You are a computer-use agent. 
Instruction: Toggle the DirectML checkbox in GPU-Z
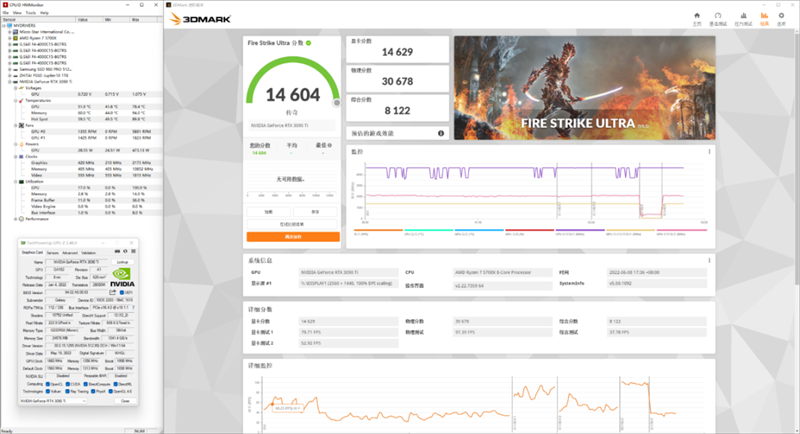point(116,384)
